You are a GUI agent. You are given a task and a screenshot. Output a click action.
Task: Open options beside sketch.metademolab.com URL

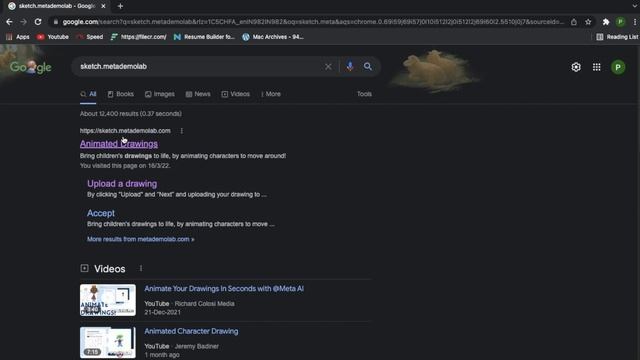(x=182, y=131)
